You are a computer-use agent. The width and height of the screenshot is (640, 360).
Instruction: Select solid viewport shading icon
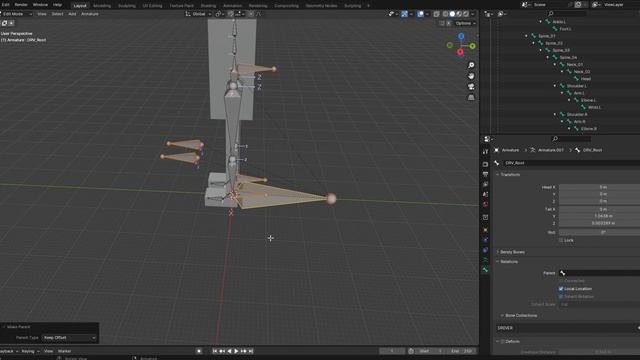click(x=452, y=14)
